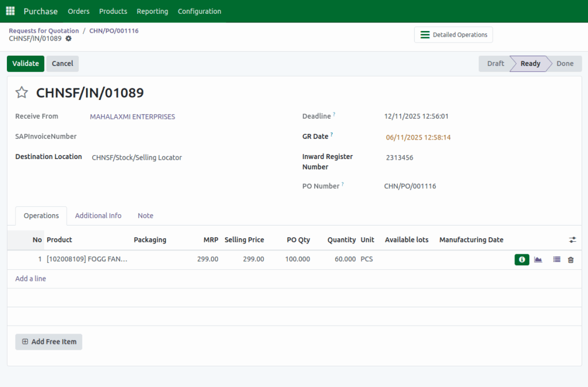Move the record back to Draft stage
Viewport: 588px width, 387px height.
(494, 63)
